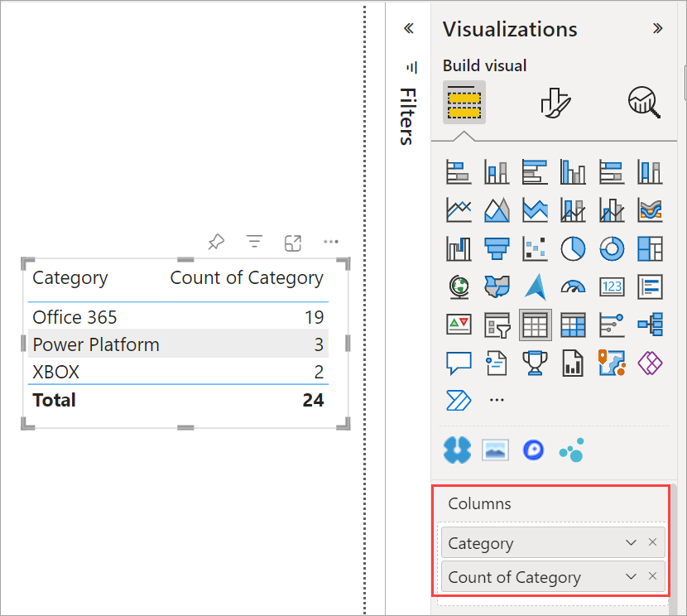
Task: Select the Stacked bar chart visual
Action: (x=459, y=171)
